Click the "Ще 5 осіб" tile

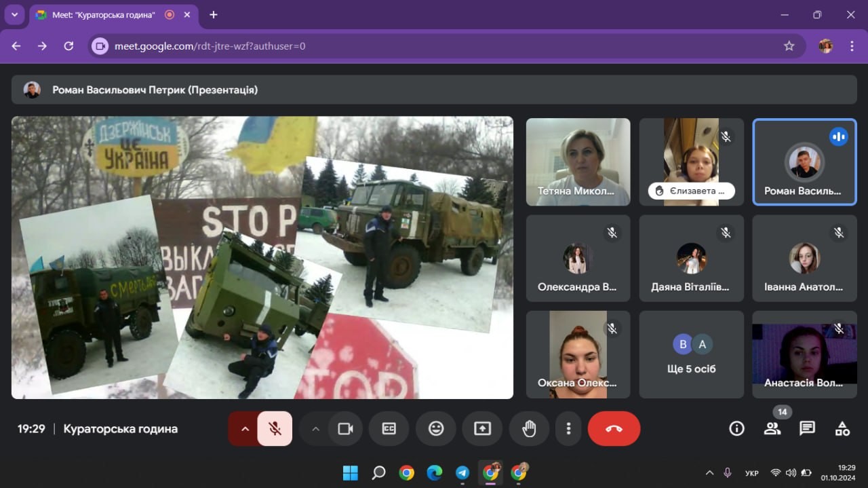pyautogui.click(x=691, y=354)
